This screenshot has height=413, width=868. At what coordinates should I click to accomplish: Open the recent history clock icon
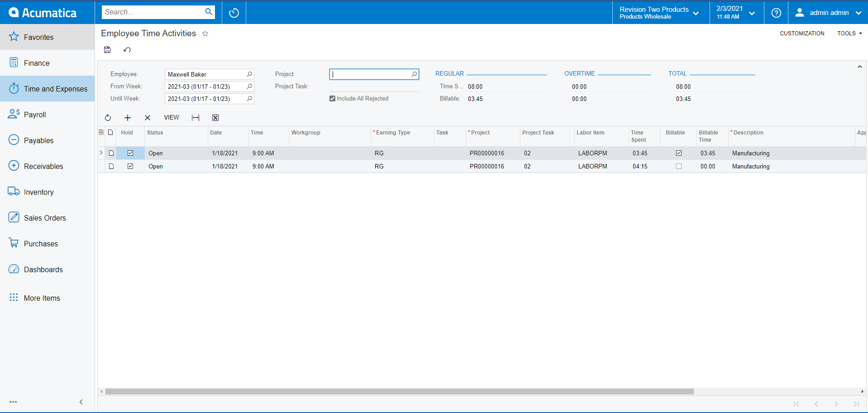(x=234, y=13)
